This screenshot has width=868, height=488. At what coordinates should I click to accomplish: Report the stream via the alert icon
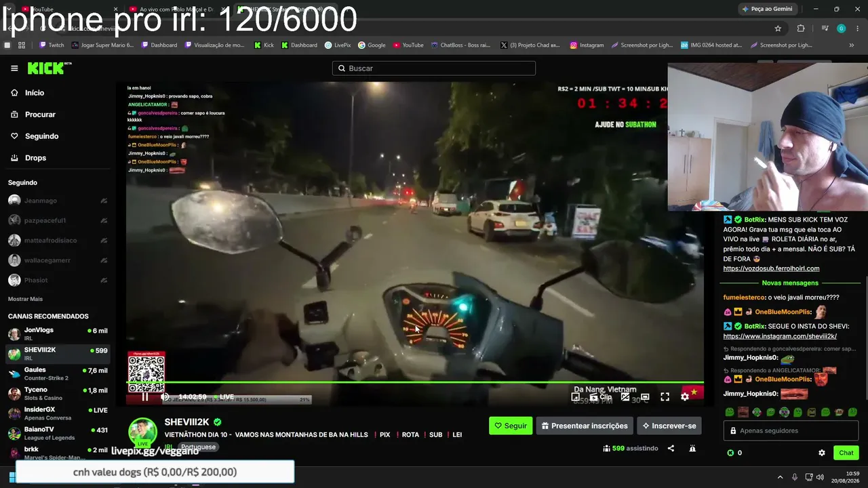[x=692, y=449]
